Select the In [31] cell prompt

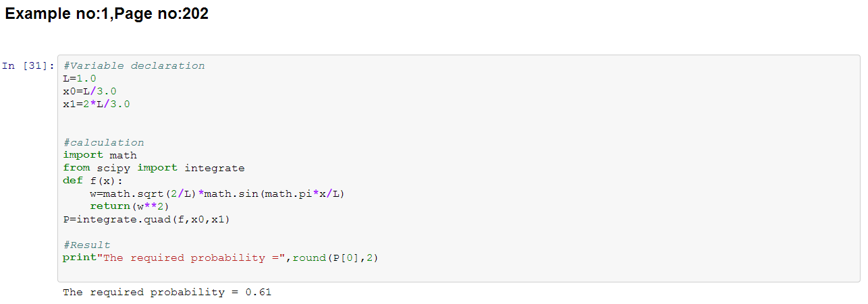(x=28, y=66)
